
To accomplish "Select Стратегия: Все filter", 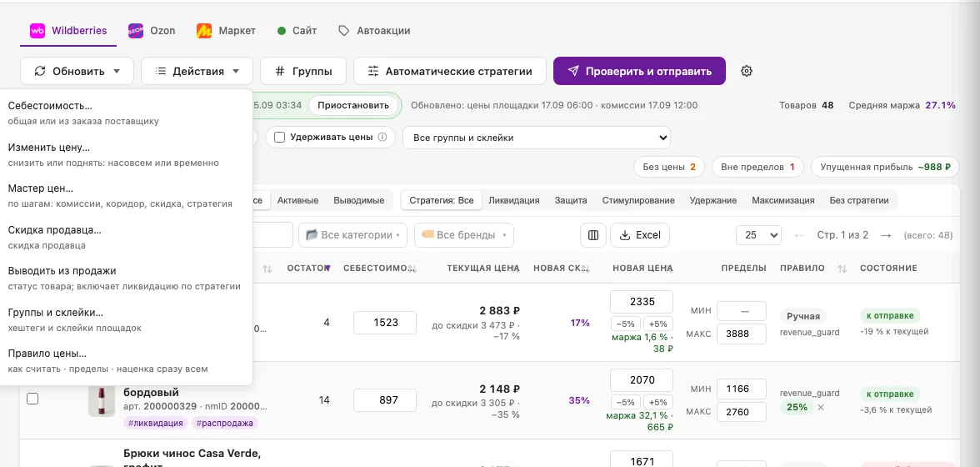I will (442, 201).
